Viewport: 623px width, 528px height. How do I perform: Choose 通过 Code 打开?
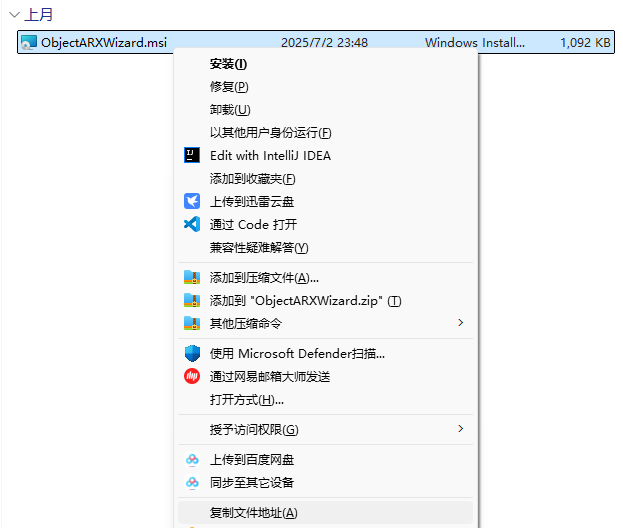(x=253, y=225)
